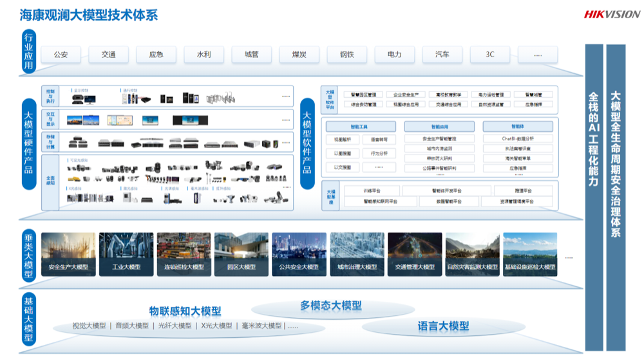
Task: Click the 城市内涝监测 application box
Action: click(x=439, y=149)
